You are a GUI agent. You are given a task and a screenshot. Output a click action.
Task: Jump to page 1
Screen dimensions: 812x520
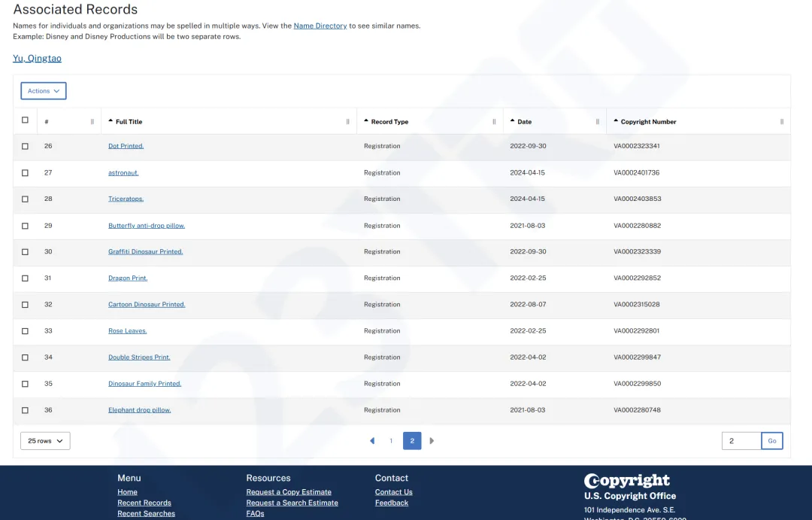391,441
